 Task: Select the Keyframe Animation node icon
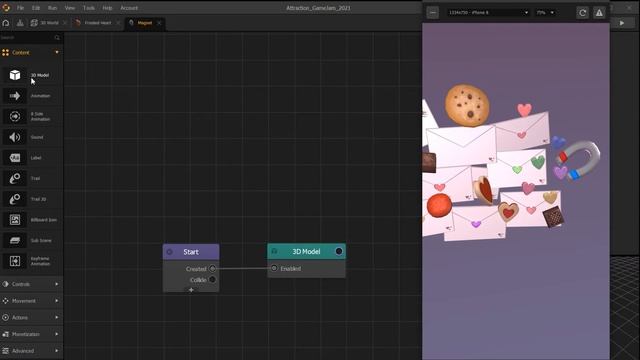[15, 261]
